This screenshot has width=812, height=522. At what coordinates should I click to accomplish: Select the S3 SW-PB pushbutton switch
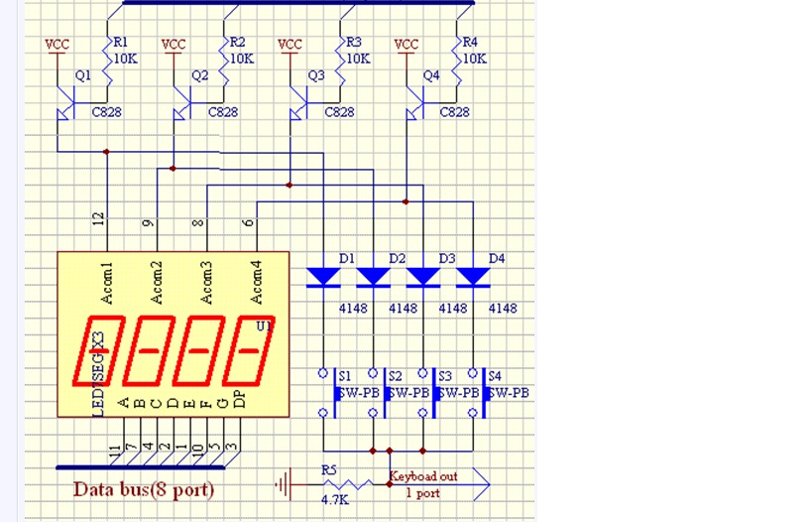pos(427,393)
